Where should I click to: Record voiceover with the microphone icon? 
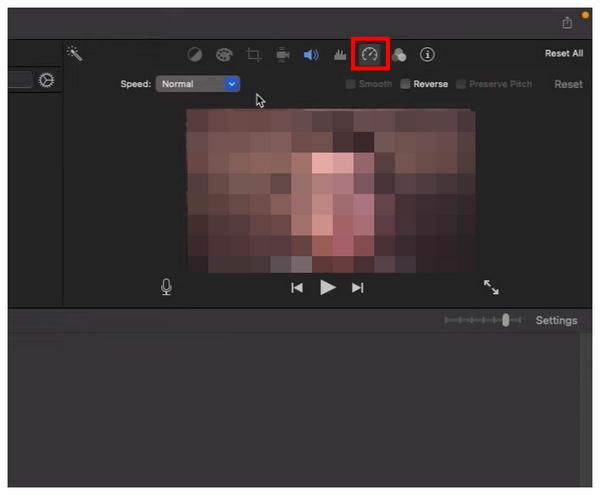click(x=166, y=287)
